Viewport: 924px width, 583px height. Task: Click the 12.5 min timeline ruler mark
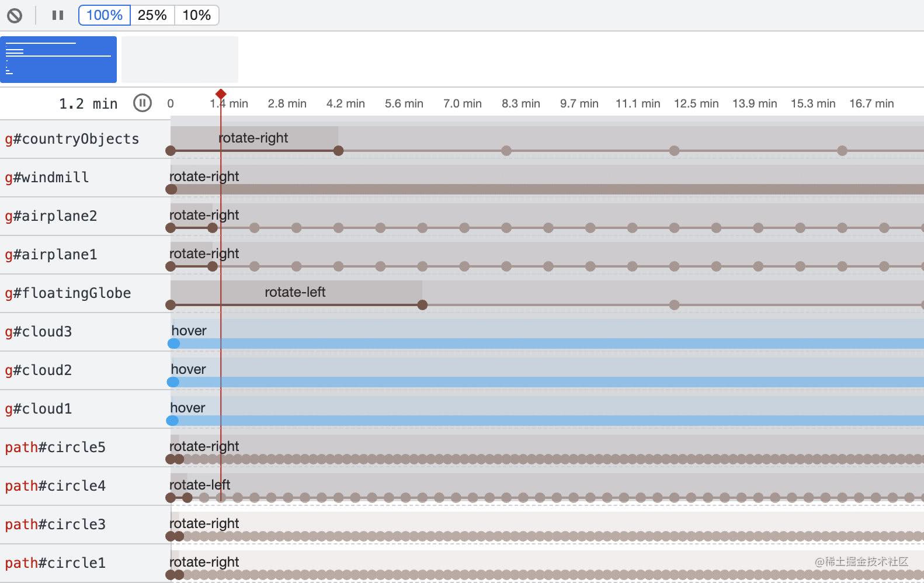click(696, 103)
